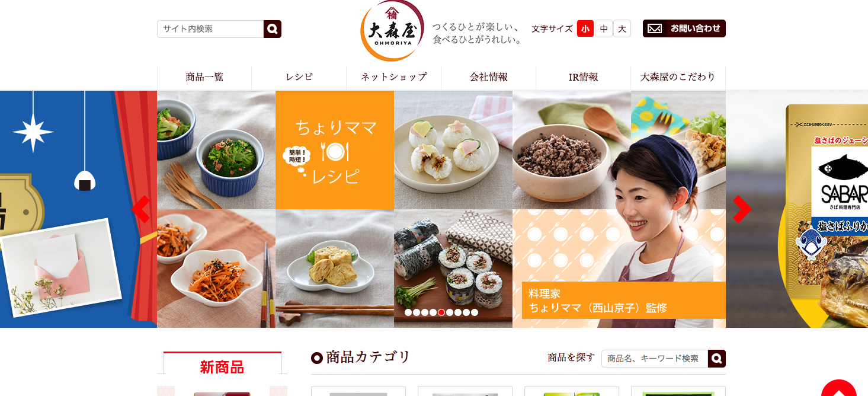Click the Ohmoriya logo
Viewport: 868px width, 396px height.
(392, 30)
